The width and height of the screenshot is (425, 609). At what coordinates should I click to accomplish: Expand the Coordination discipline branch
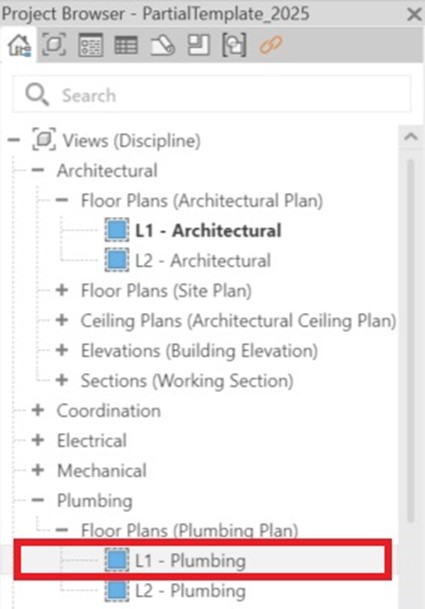pyautogui.click(x=38, y=410)
